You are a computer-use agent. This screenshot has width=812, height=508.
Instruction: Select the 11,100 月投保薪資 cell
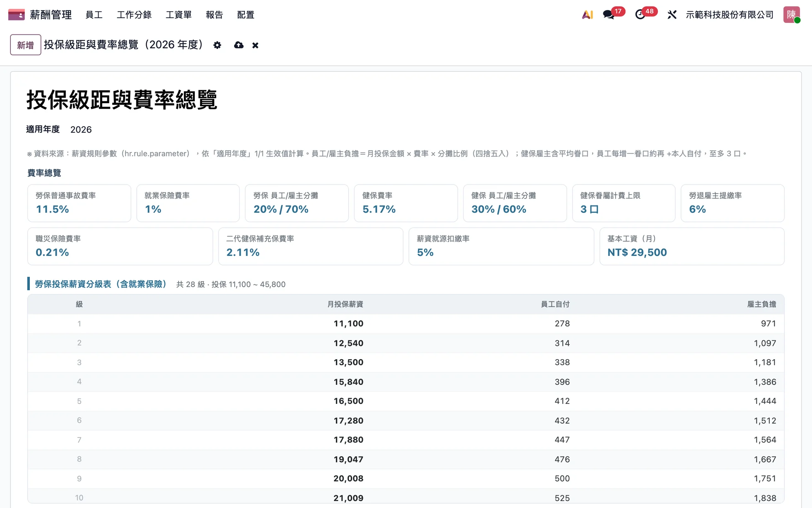point(348,323)
